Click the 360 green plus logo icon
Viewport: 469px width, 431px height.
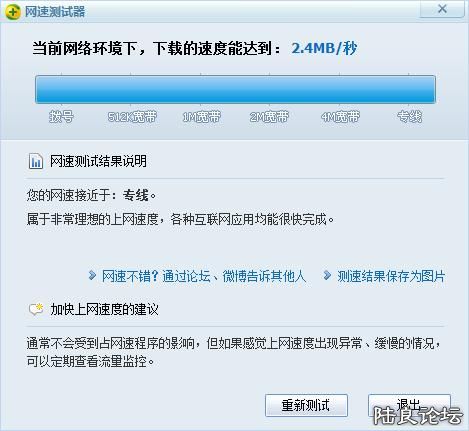coord(13,12)
